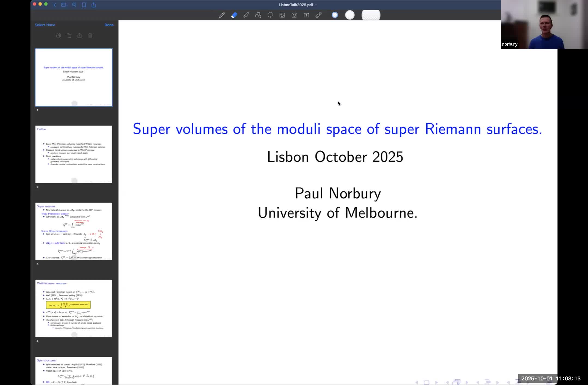Select the Eraser tool
This screenshot has height=385, width=588.
point(234,15)
